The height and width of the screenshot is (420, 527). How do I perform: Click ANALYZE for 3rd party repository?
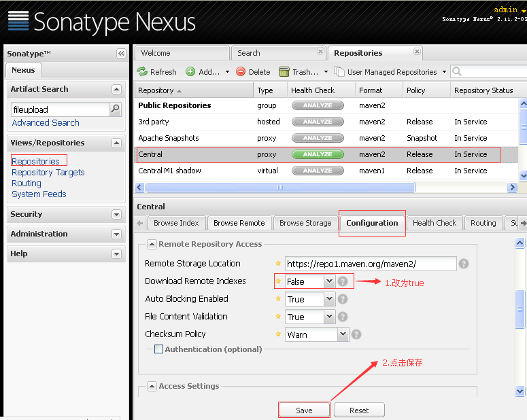click(318, 122)
